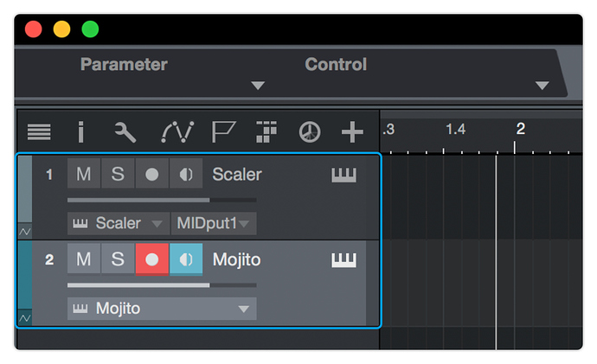Viewport: 597px width, 364px height.
Task: Click the circular chord track icon
Action: pos(310,132)
